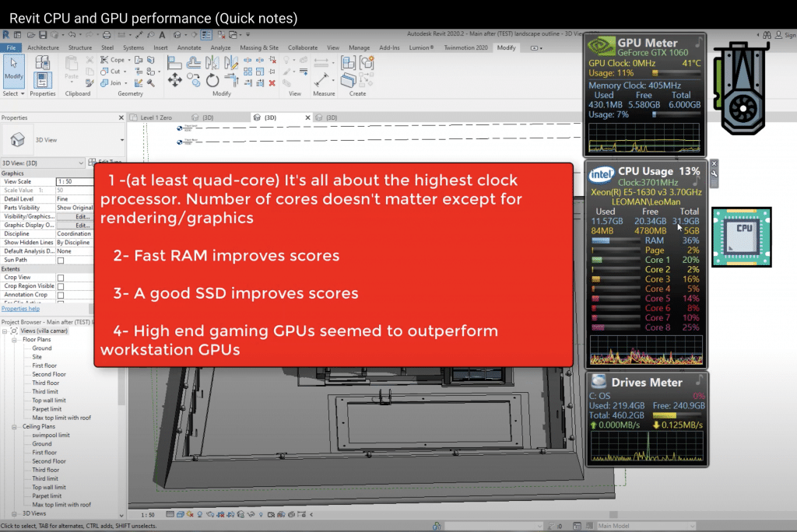Select the Text 'A' tool in Quick Access toolbar

pos(162,34)
